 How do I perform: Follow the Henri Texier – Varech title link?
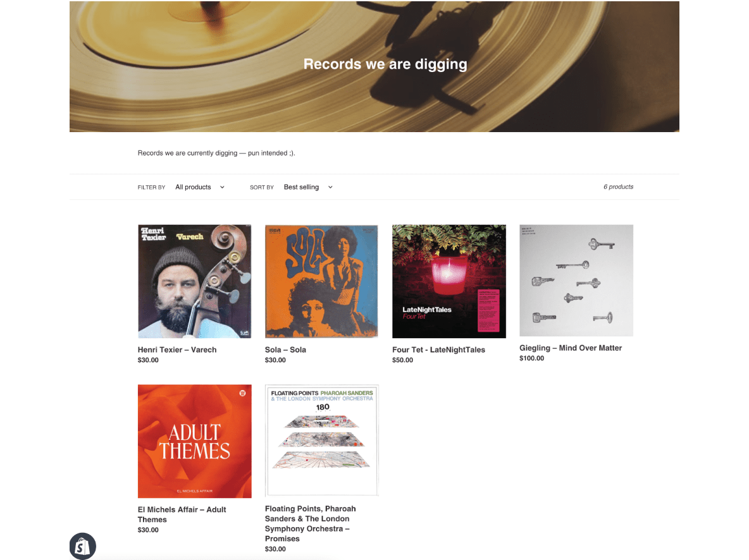click(177, 350)
